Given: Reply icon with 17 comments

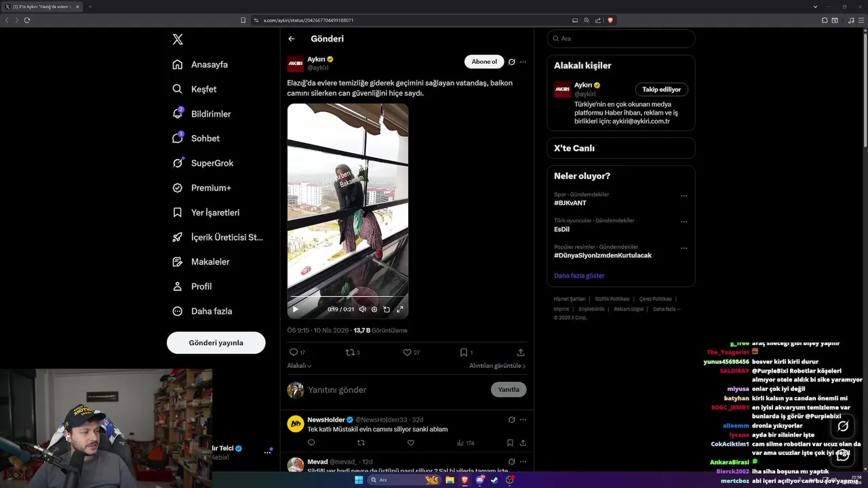Looking at the screenshot, I should pyautogui.click(x=297, y=352).
